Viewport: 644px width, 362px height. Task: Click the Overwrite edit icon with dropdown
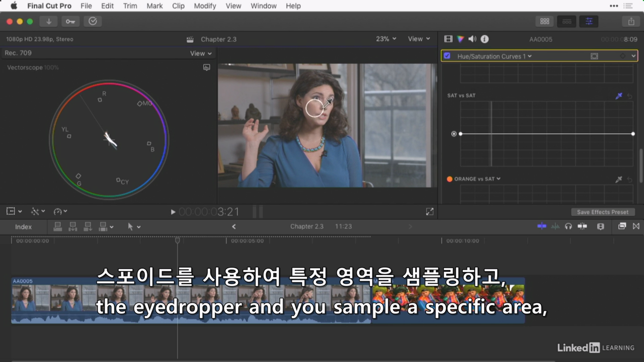point(106,227)
